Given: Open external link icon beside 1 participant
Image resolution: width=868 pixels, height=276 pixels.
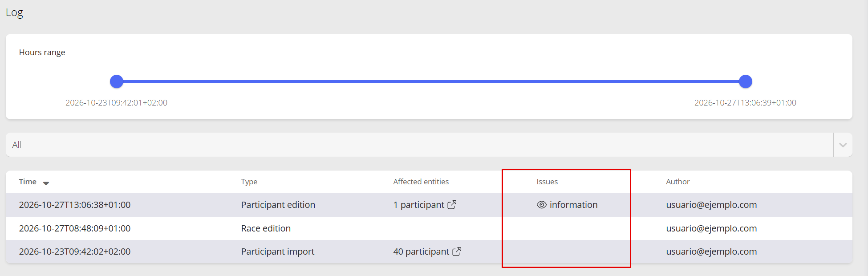Looking at the screenshot, I should 452,205.
